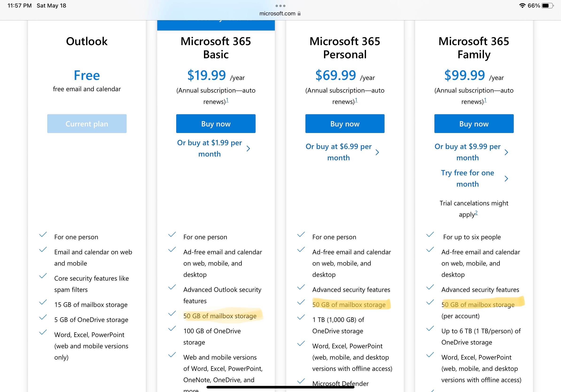The image size is (561, 392).
Task: Tap the Current plan button under Outlook
Action: tap(87, 124)
